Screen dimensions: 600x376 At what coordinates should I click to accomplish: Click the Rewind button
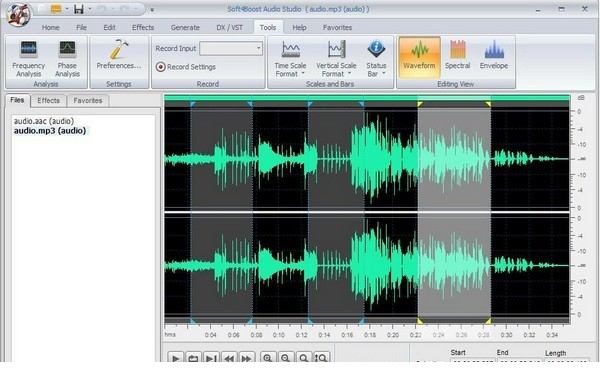click(229, 358)
